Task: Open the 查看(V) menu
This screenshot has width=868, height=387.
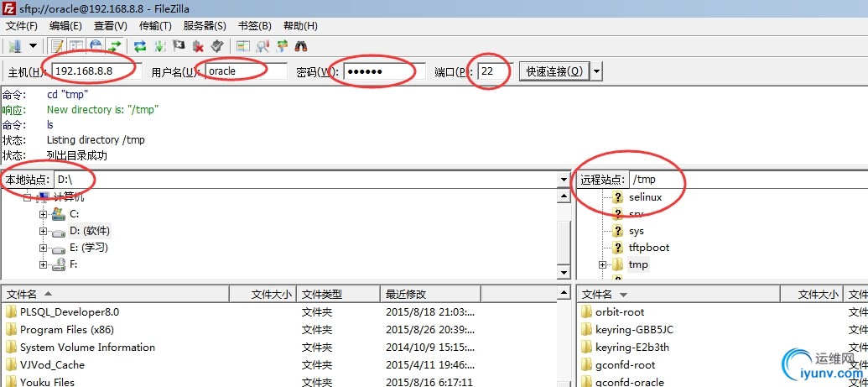Action: [x=110, y=26]
